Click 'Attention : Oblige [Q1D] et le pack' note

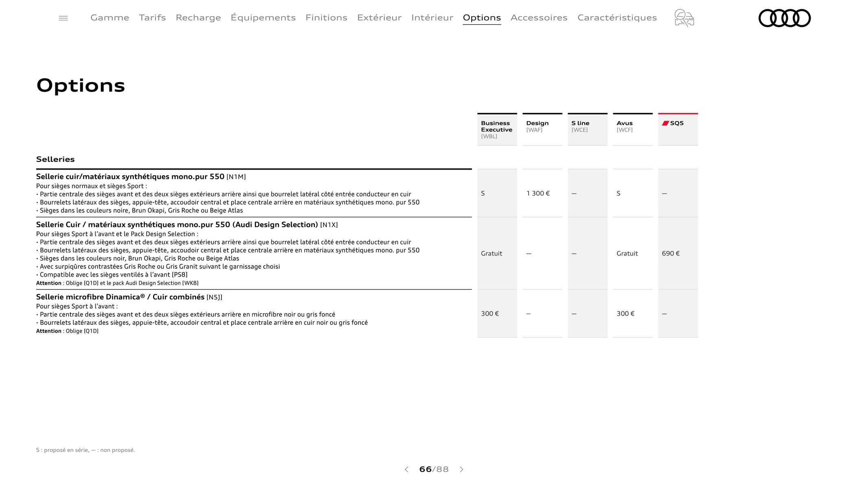[x=117, y=283]
